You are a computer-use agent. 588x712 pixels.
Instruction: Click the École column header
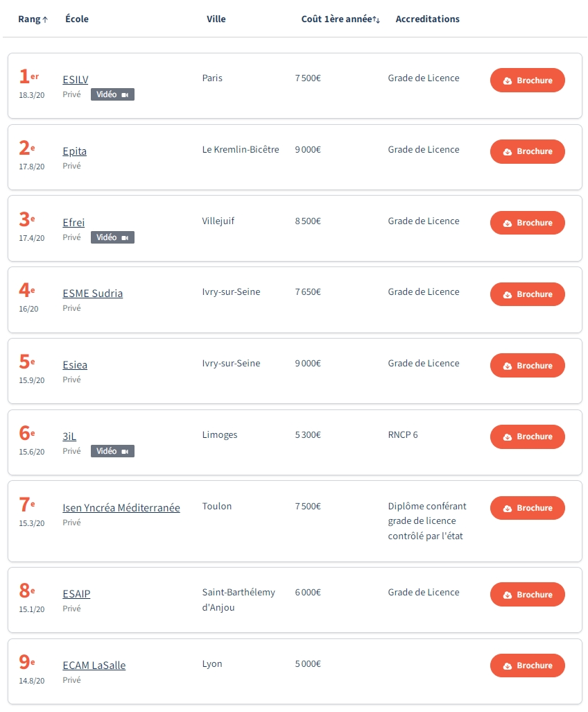[x=77, y=19]
